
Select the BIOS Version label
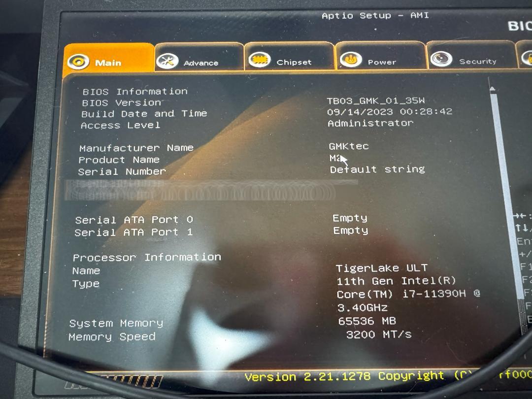(121, 102)
